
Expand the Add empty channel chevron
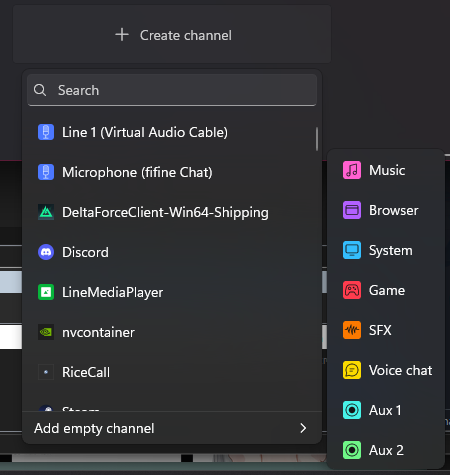click(x=303, y=428)
